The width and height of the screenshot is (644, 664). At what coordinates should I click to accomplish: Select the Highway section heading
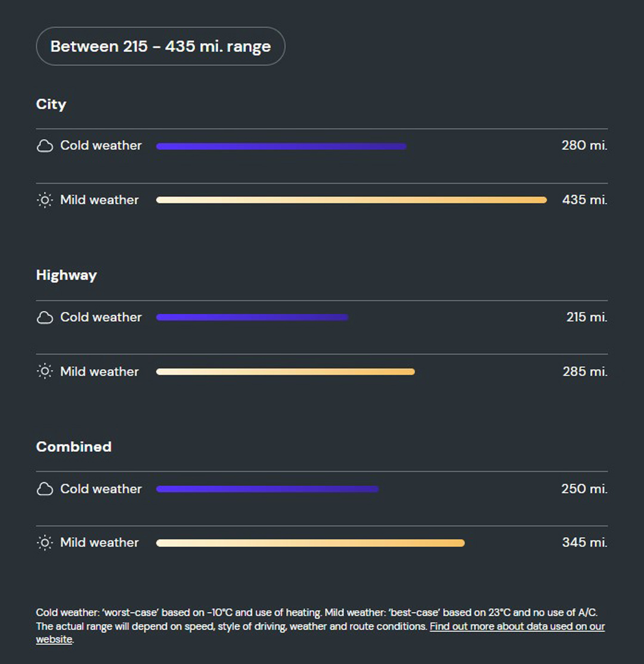click(x=66, y=275)
